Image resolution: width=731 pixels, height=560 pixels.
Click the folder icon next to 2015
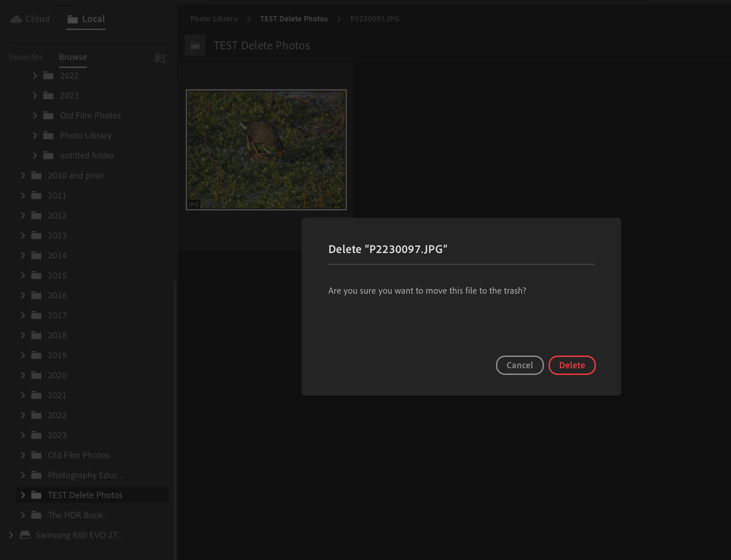coord(36,275)
